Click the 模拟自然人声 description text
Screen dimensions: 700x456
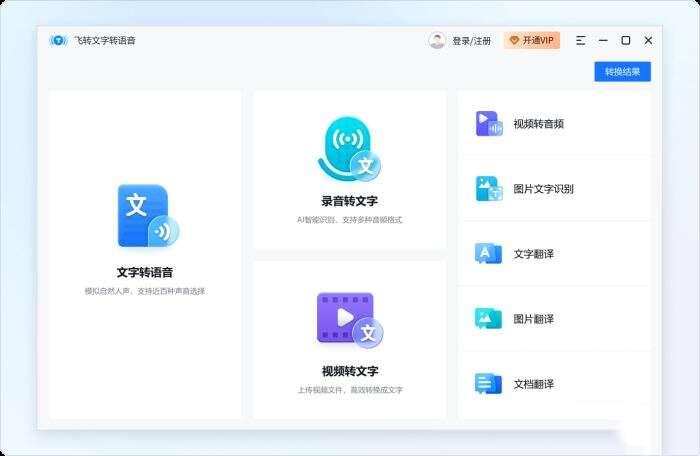(x=145, y=291)
